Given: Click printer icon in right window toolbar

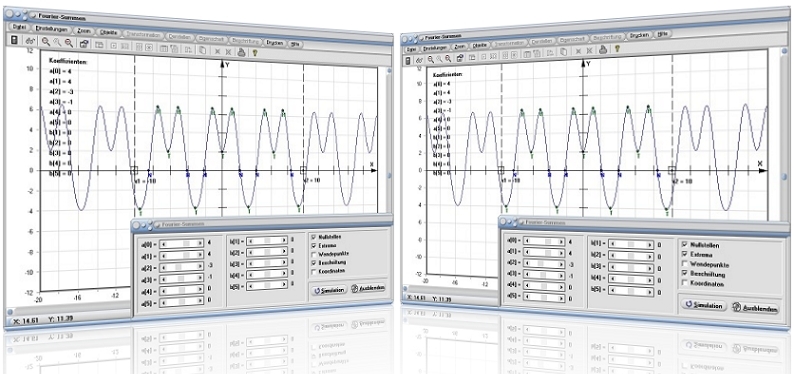Looking at the screenshot, I should pyautogui.click(x=603, y=49).
